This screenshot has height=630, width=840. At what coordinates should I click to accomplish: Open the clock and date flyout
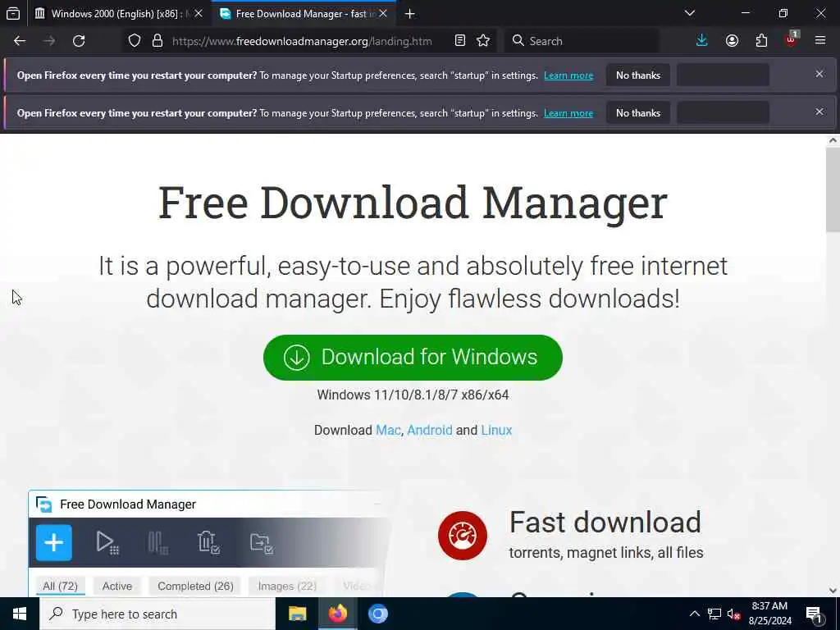tap(769, 614)
